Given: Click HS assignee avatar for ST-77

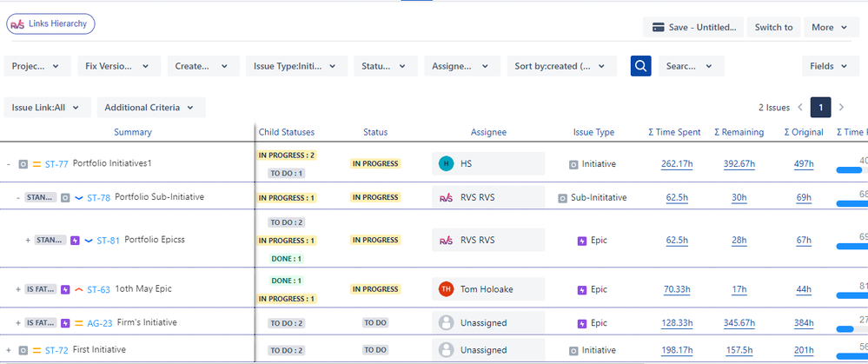Looking at the screenshot, I should (447, 163).
